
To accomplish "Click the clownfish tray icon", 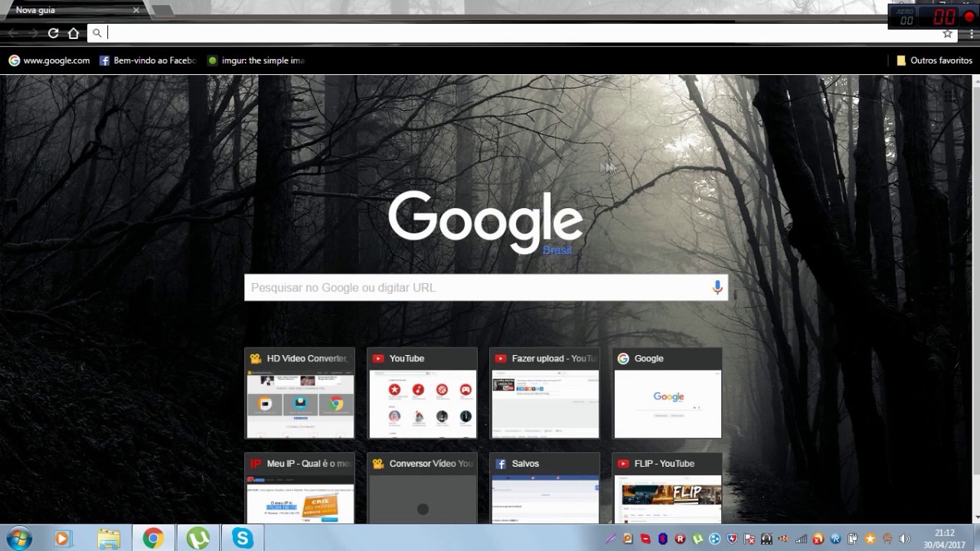I will click(x=784, y=539).
